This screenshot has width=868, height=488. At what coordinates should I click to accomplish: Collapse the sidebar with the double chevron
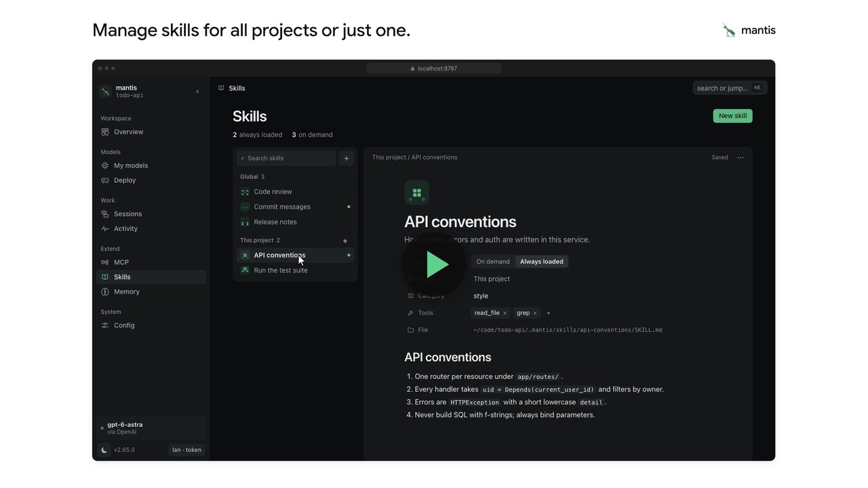(197, 91)
